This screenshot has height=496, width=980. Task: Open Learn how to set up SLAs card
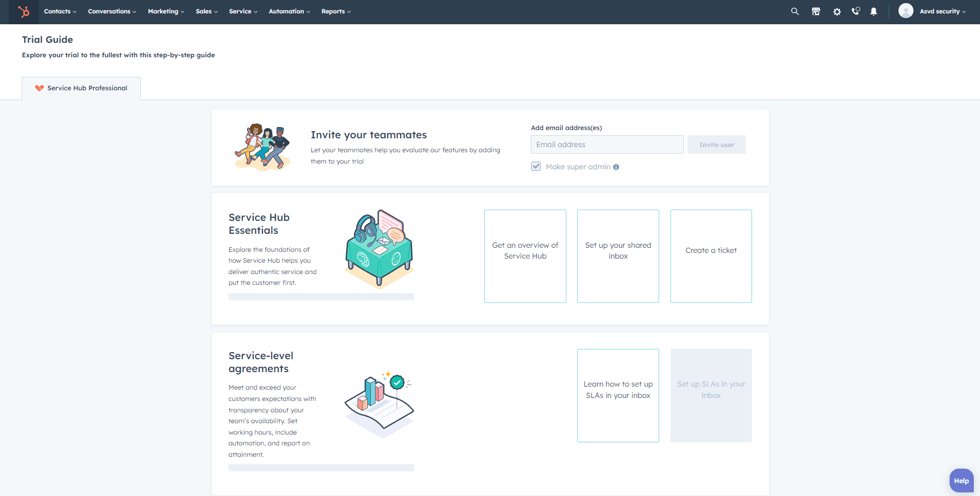click(x=618, y=395)
